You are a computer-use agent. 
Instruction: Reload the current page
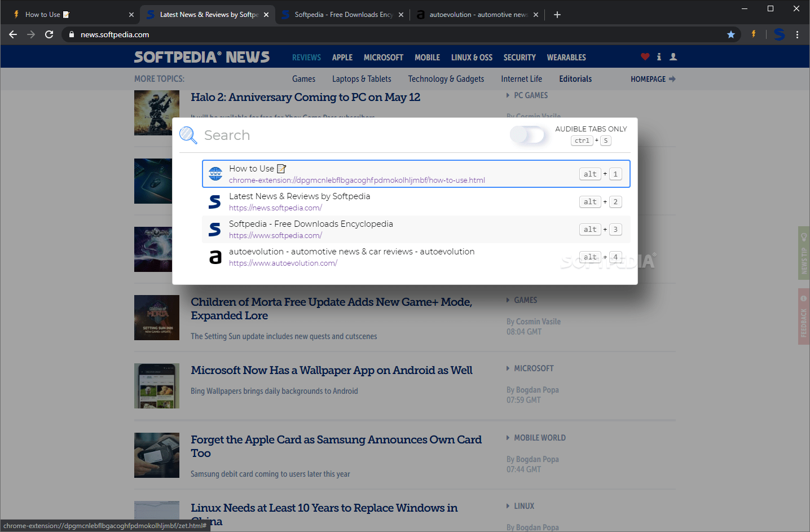[49, 34]
